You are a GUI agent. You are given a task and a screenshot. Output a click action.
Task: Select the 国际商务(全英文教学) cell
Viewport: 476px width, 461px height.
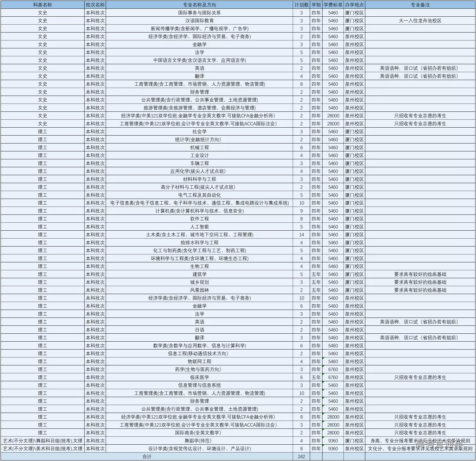[x=200, y=433]
